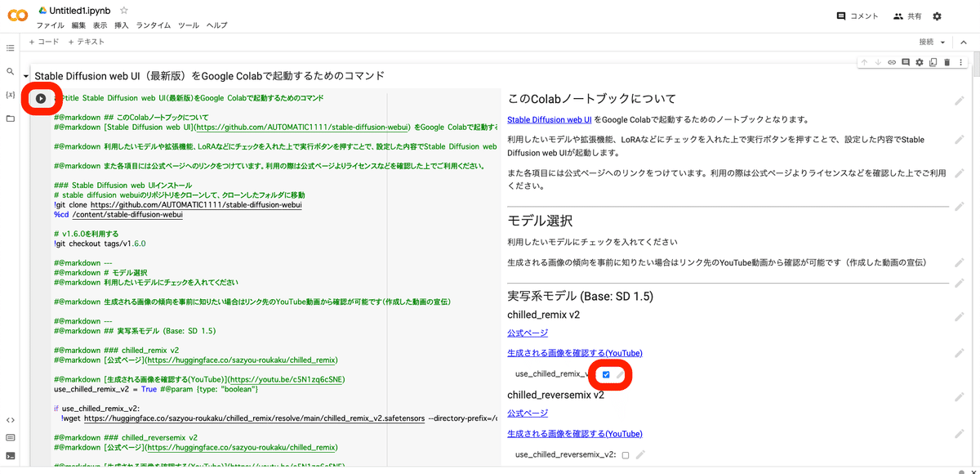
Task: Open the terminal panel icon
Action: tap(10, 456)
